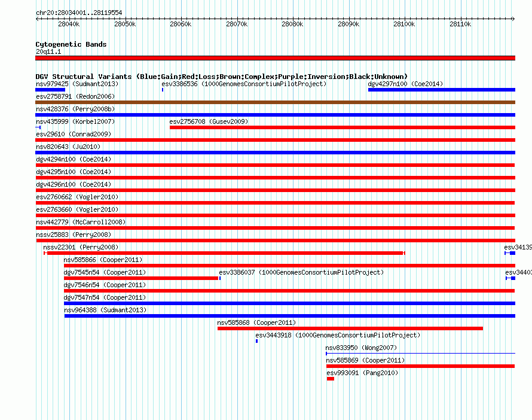Click esv2758791 (Redon2006) label
532x420 pixels.
click(x=75, y=96)
